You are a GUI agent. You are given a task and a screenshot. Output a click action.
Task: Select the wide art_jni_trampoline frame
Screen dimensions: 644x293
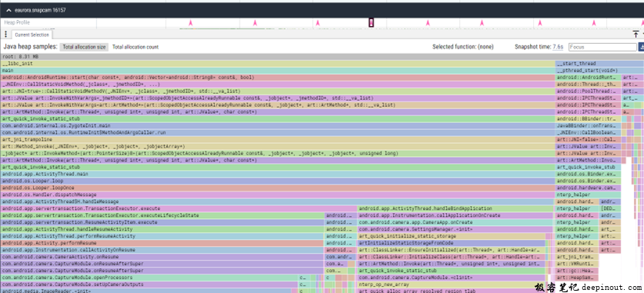[277, 140]
